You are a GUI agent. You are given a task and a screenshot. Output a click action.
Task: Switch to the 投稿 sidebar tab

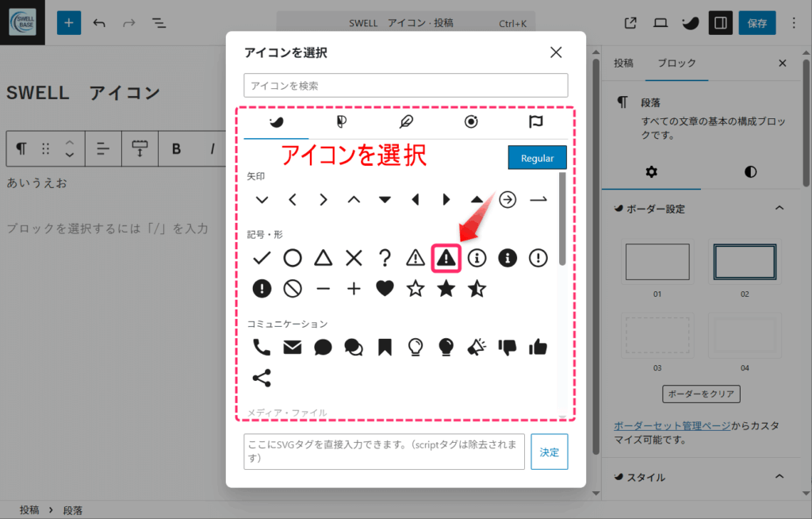click(x=623, y=63)
